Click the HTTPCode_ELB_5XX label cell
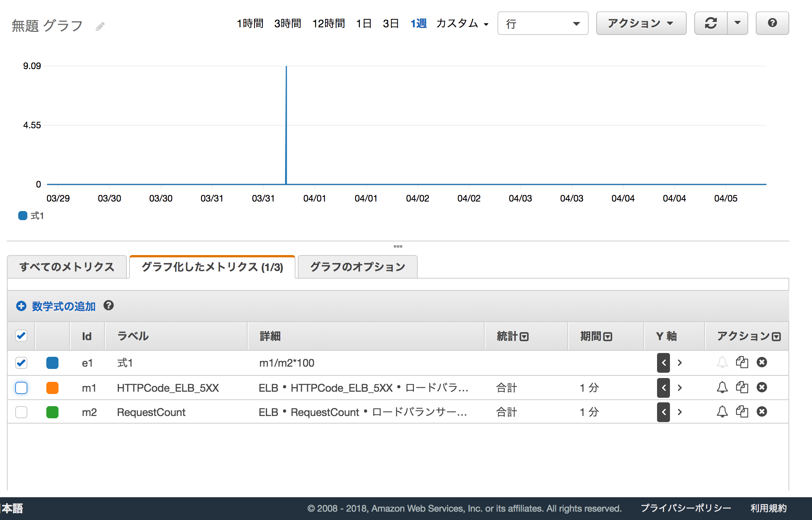Viewport: 812px width, 520px height. pos(168,388)
